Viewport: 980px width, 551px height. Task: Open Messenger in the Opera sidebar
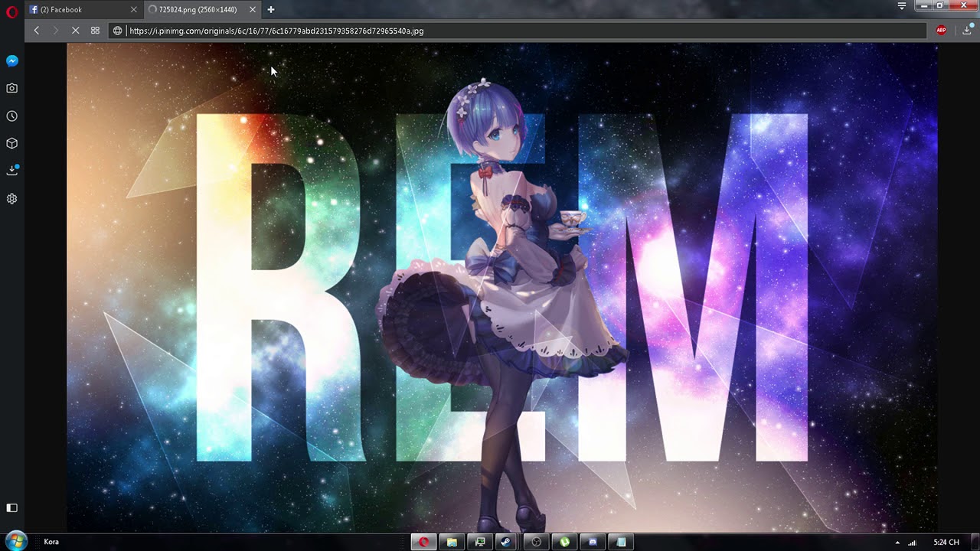click(12, 61)
